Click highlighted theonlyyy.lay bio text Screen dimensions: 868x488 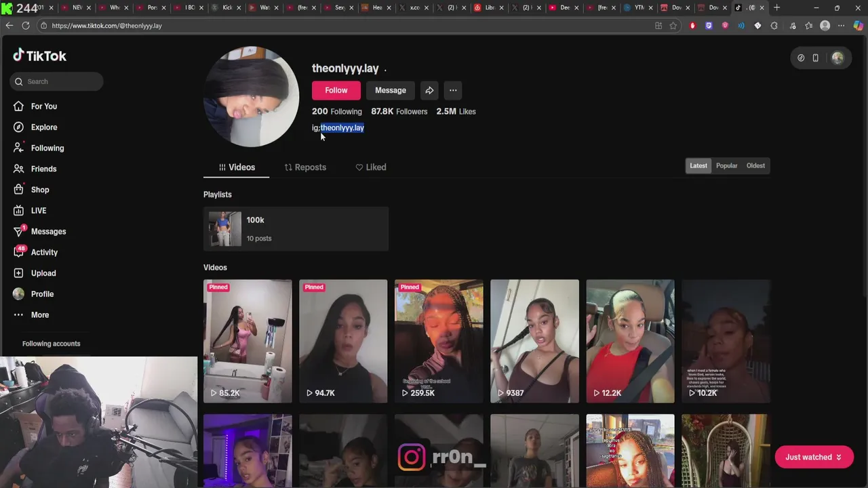[342, 127]
